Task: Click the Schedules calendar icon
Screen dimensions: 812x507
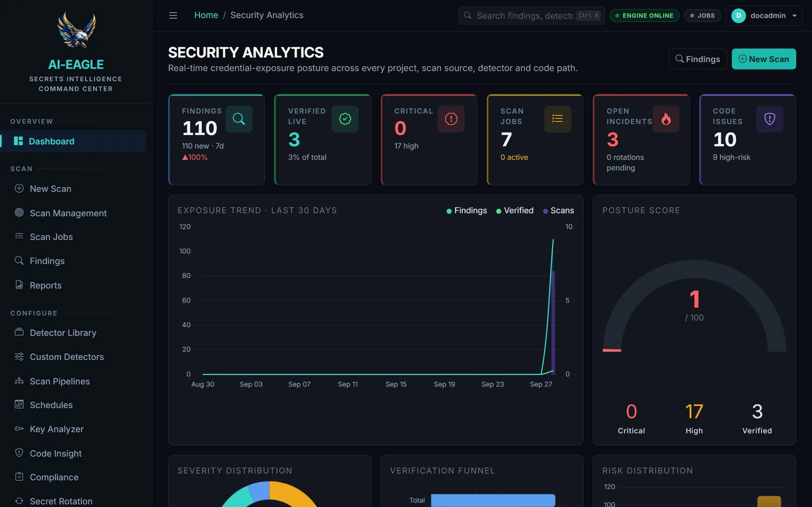Action: (x=19, y=404)
